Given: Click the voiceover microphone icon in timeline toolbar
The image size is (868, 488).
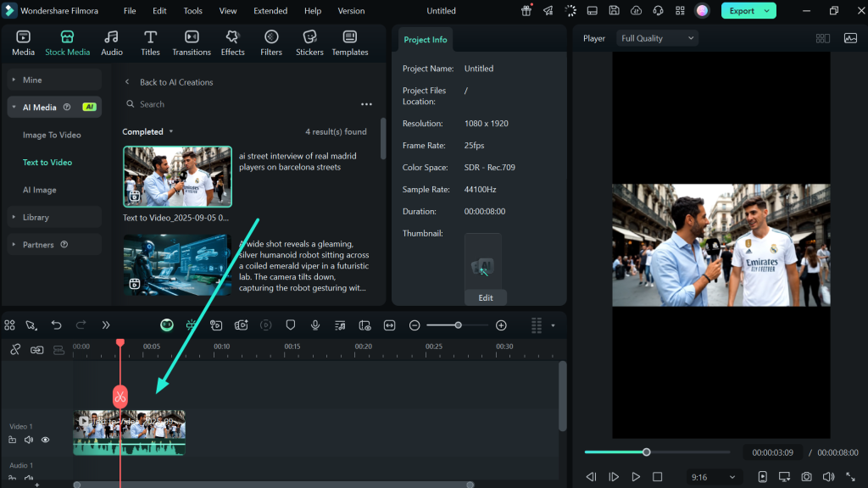Looking at the screenshot, I should pyautogui.click(x=315, y=325).
